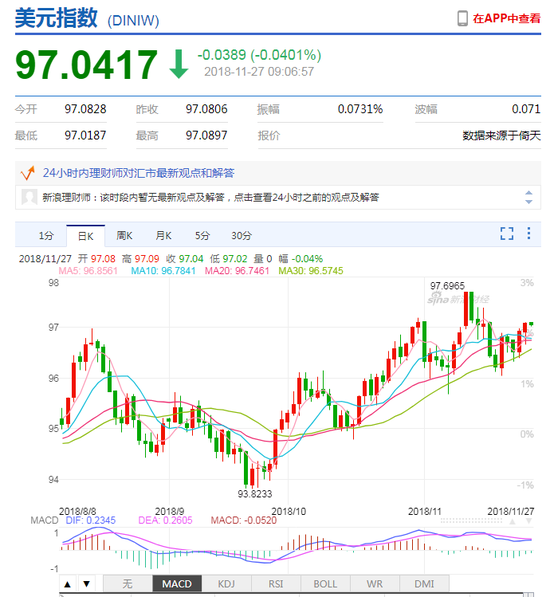Click the phone icon beside 在APP中查看
The width and height of the screenshot is (550, 597).
pyautogui.click(x=462, y=18)
